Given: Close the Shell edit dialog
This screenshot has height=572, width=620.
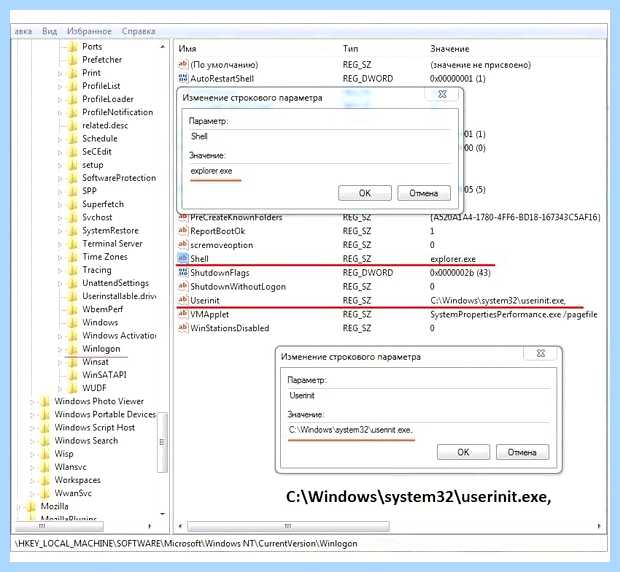Looking at the screenshot, I should tap(442, 94).
